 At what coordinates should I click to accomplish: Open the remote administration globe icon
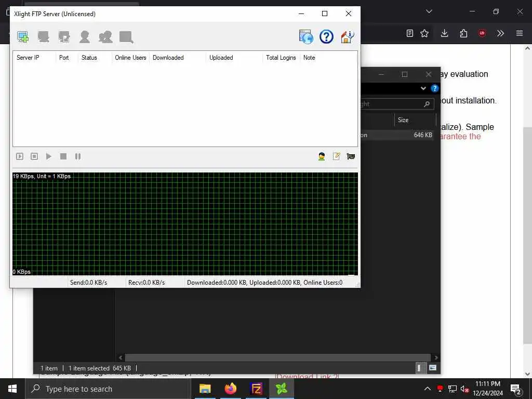pyautogui.click(x=306, y=37)
